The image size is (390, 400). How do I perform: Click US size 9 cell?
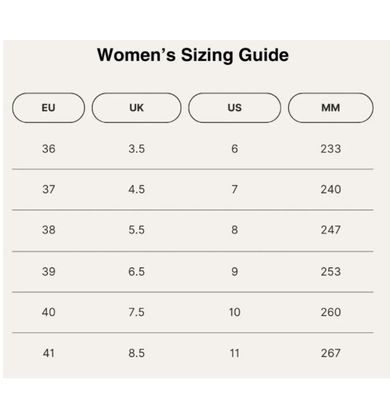tap(235, 271)
